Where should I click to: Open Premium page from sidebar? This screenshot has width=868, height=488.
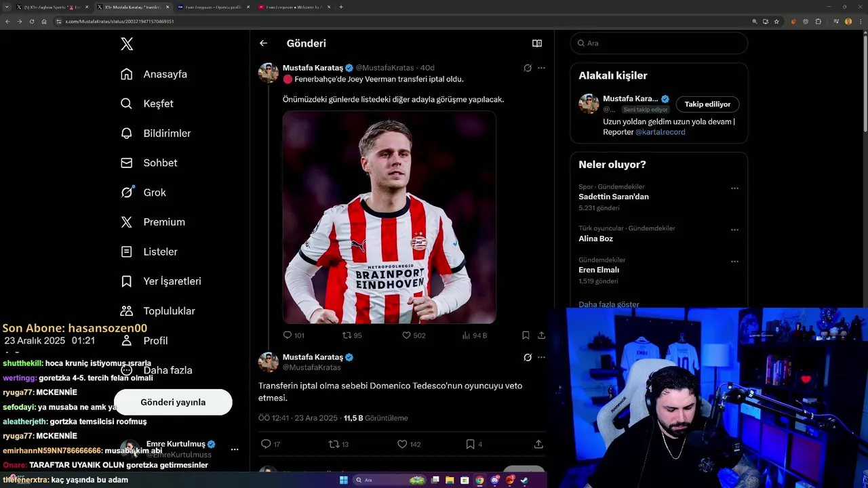pyautogui.click(x=153, y=222)
